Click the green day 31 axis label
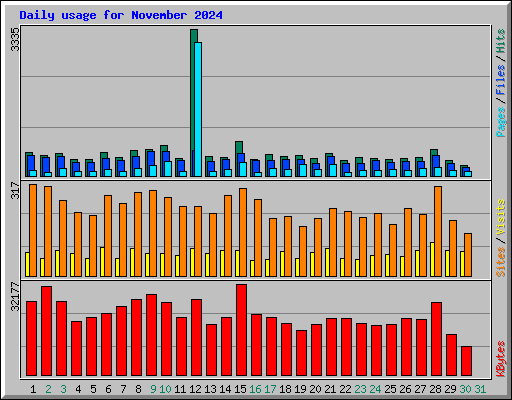The image size is (512, 400). click(480, 389)
